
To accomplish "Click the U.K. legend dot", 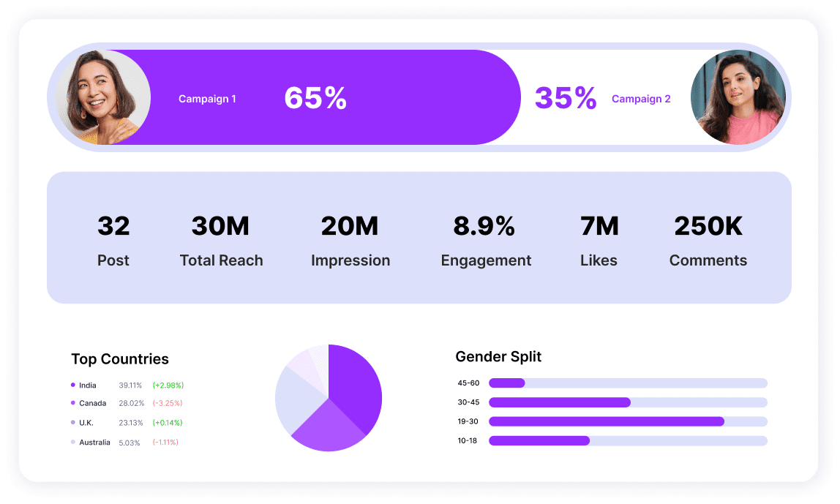I will tap(73, 423).
